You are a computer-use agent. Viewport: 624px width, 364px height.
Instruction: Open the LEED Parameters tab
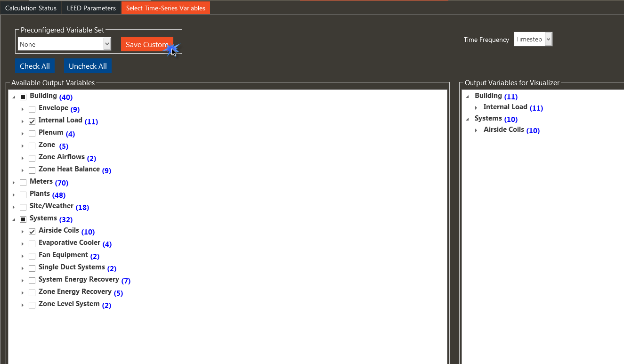[91, 8]
